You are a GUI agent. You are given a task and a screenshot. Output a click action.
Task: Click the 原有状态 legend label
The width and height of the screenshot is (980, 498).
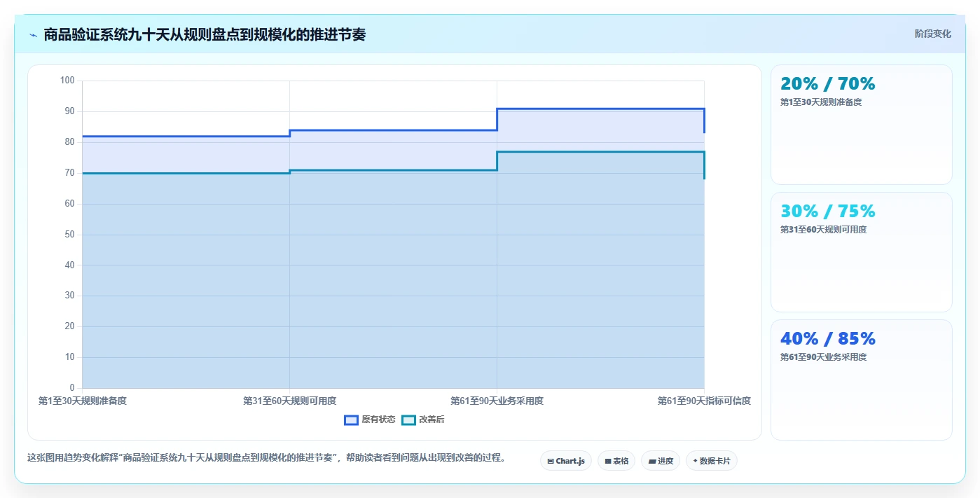pyautogui.click(x=378, y=420)
